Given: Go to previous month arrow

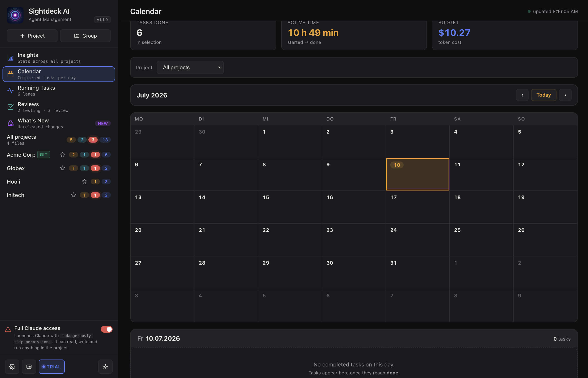Looking at the screenshot, I should pos(522,95).
